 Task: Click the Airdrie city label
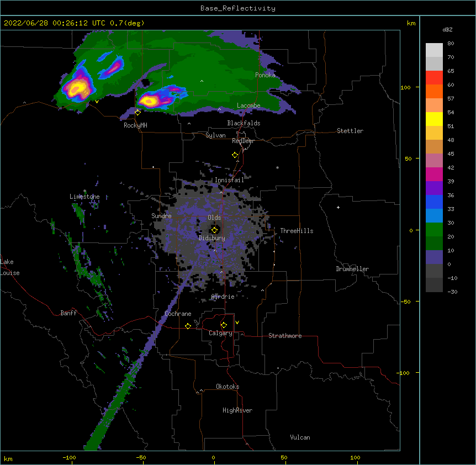(x=223, y=297)
